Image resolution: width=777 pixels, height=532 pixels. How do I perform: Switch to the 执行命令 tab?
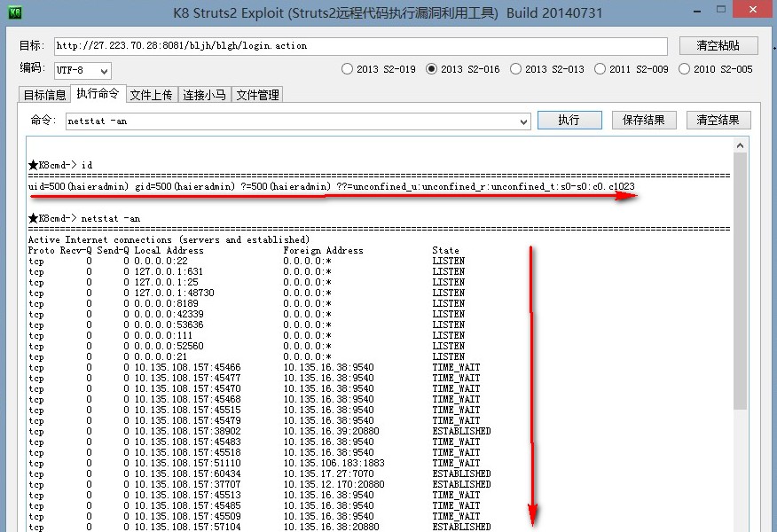(98, 93)
